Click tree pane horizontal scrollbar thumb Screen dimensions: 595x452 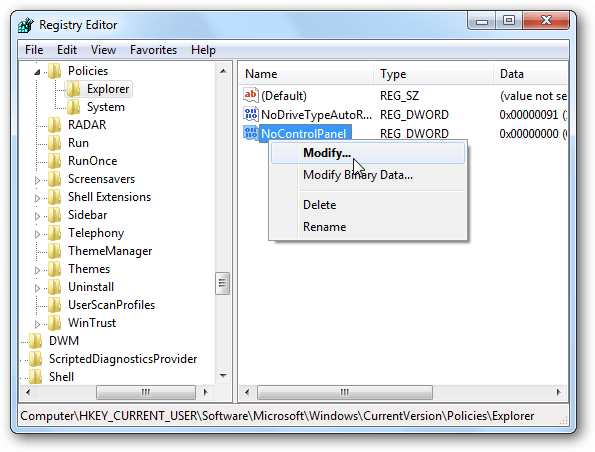(x=146, y=392)
